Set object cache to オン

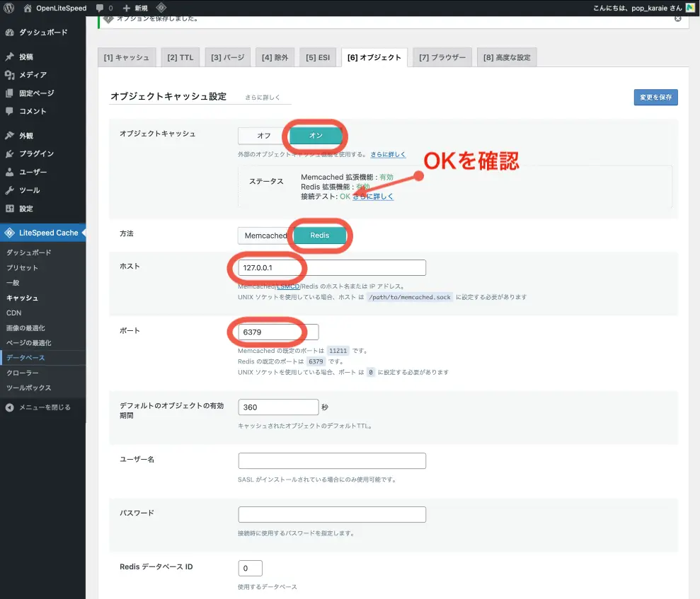click(316, 136)
